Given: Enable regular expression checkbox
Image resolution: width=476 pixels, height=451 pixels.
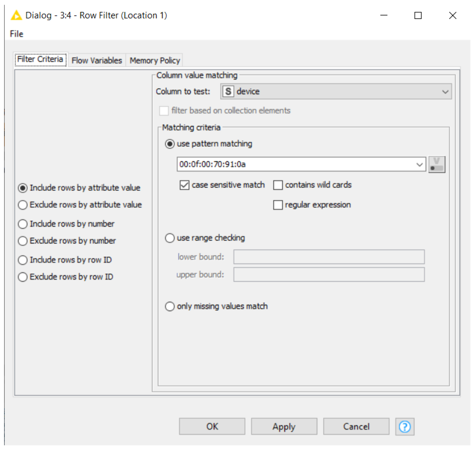Looking at the screenshot, I should [278, 205].
